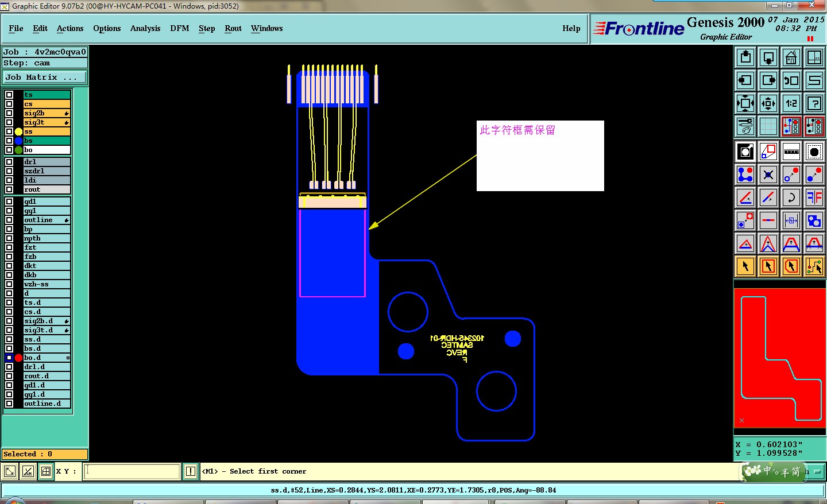Open the DFM menu
The width and height of the screenshot is (827, 504).
180,28
